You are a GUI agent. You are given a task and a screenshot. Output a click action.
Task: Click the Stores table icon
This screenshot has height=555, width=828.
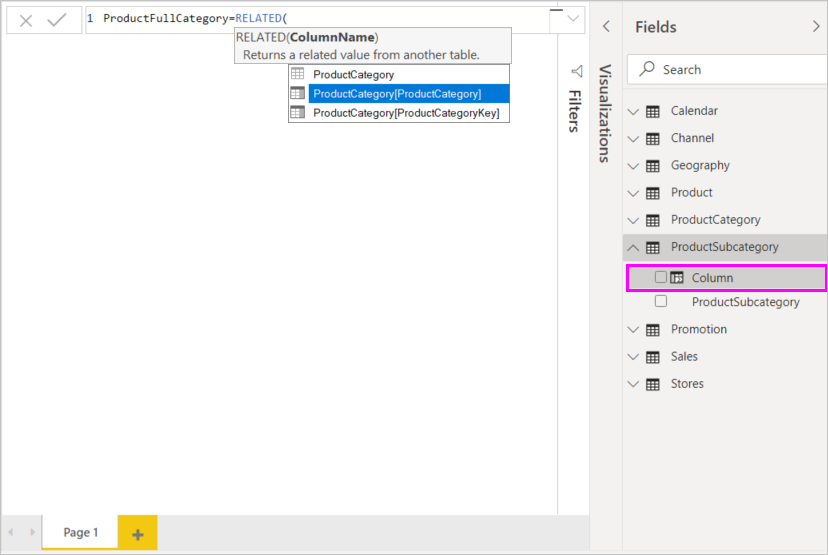pos(653,384)
